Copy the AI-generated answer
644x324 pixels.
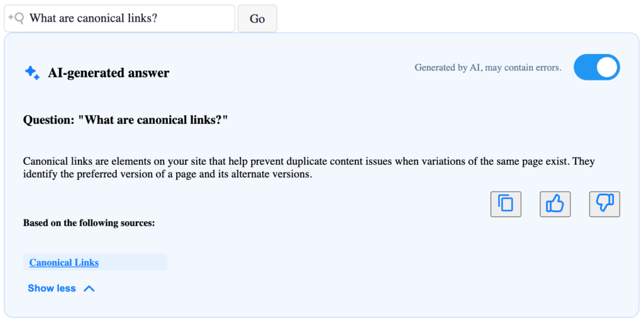coord(506,204)
